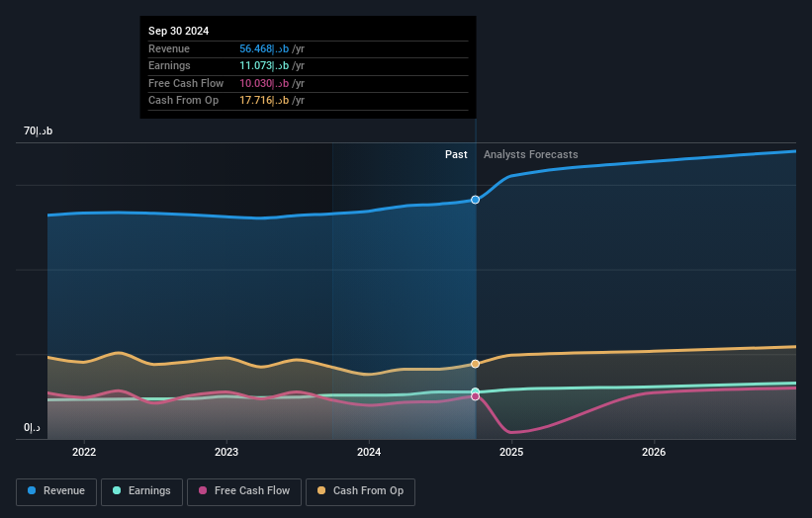Click the orange Cash From Op data point marker
The height and width of the screenshot is (518, 812).
coord(475,364)
